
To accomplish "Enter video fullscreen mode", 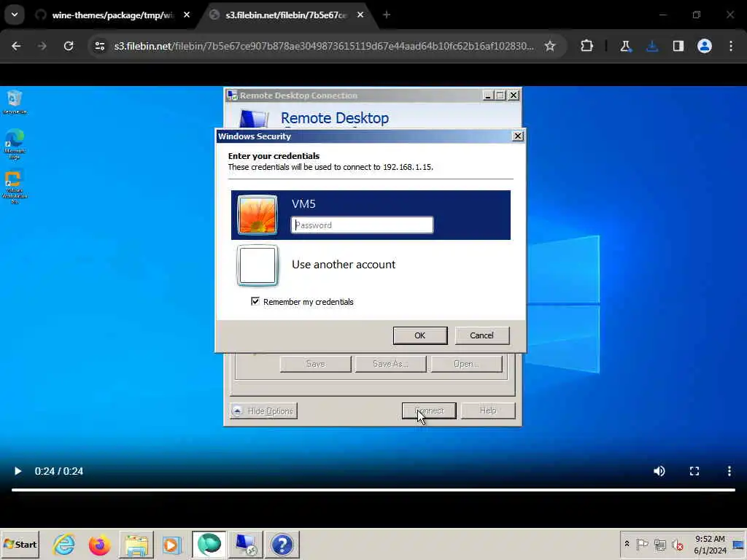I will click(x=694, y=471).
